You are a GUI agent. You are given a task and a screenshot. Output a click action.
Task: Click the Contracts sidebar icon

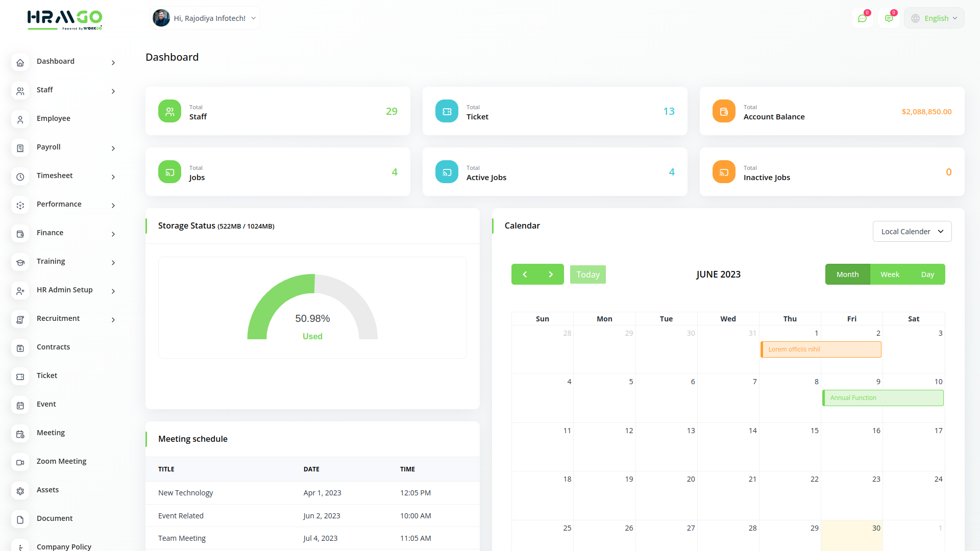coord(20,348)
